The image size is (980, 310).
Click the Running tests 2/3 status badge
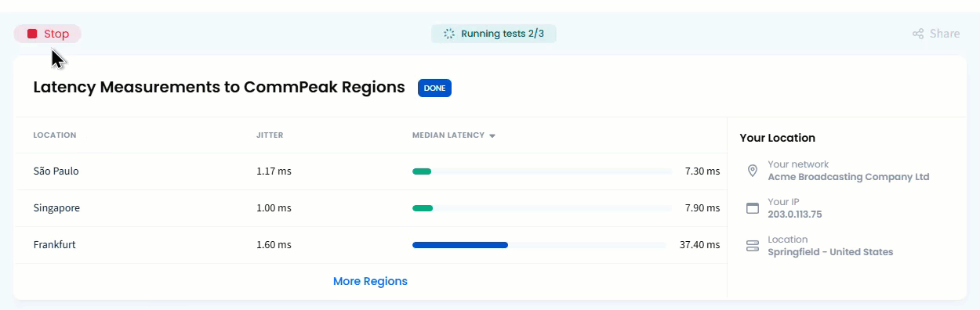coord(494,34)
